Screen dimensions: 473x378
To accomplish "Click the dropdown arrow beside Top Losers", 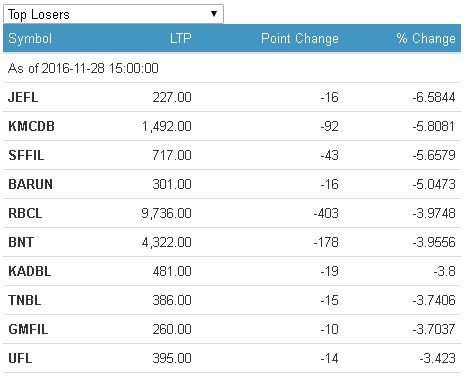I will click(x=214, y=14).
